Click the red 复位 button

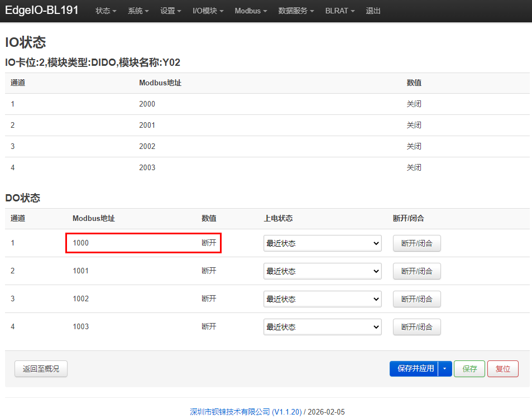(x=503, y=368)
